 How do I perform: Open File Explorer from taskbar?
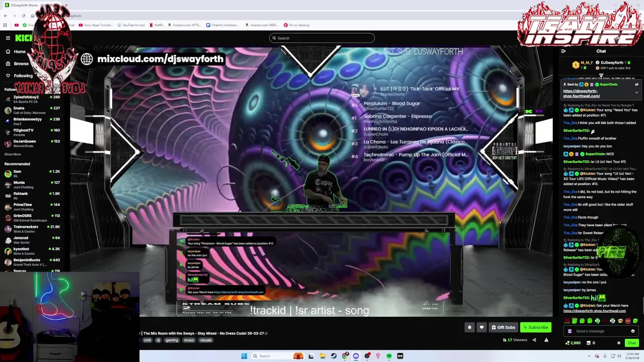pos(323,356)
